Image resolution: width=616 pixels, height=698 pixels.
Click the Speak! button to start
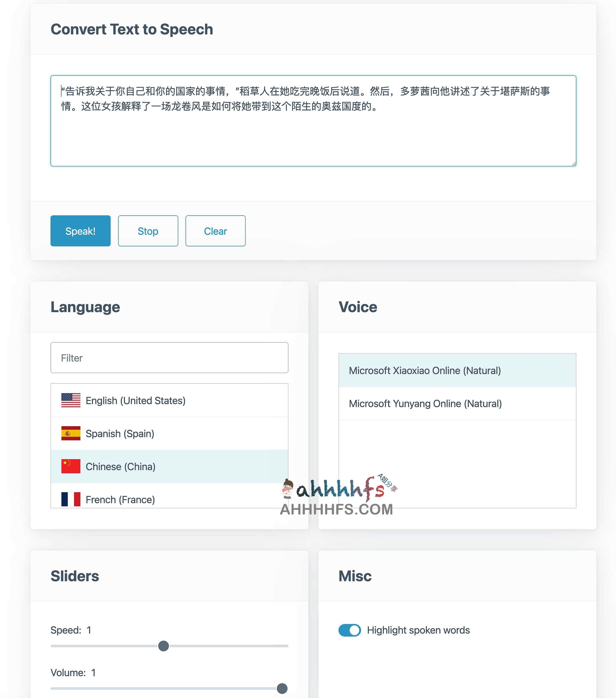tap(80, 231)
